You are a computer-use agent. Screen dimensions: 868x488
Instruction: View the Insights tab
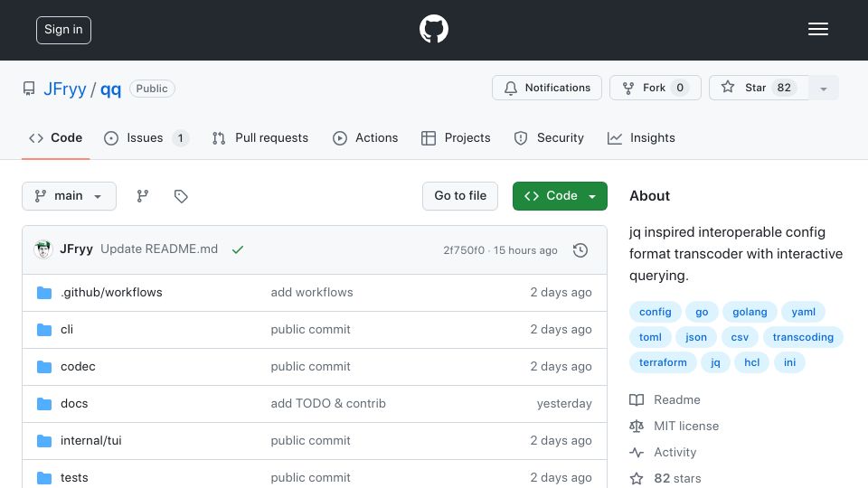click(x=641, y=137)
